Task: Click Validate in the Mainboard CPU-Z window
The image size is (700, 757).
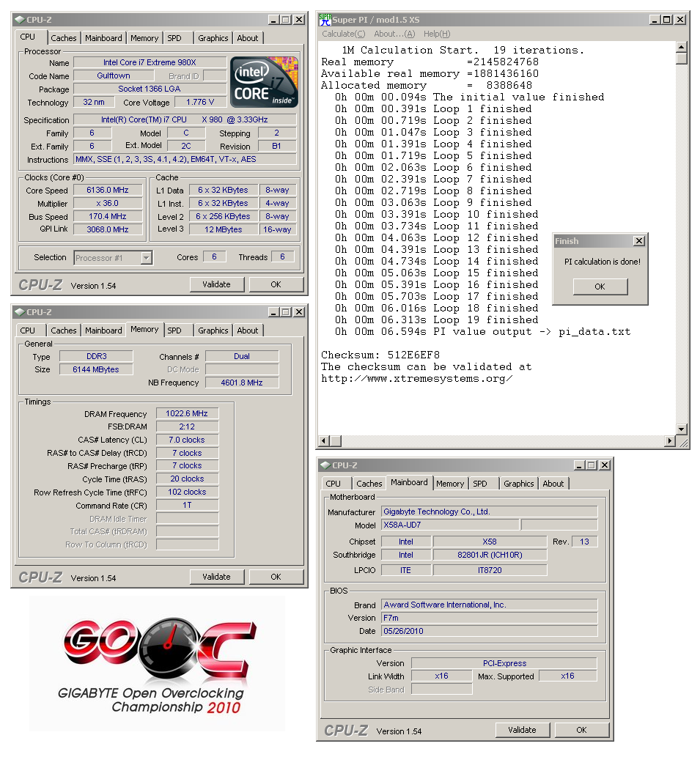Action: 523,730
